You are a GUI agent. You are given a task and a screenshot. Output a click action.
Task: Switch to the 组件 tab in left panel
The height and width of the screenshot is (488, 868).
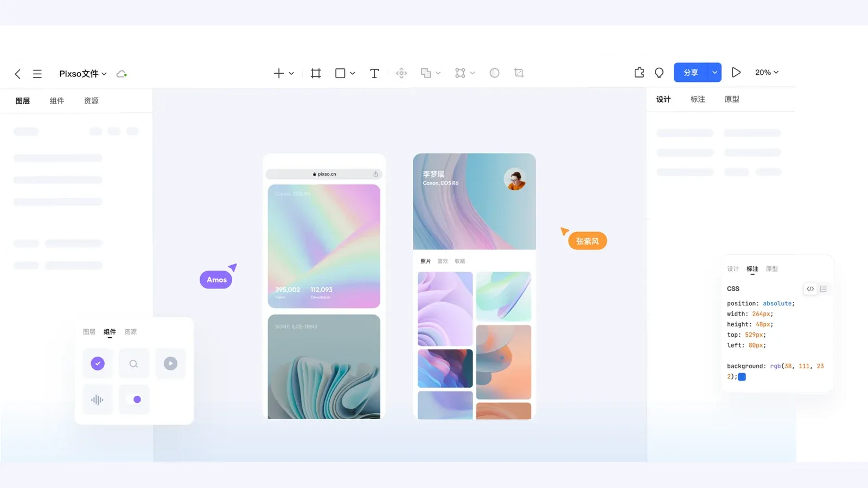click(x=57, y=101)
